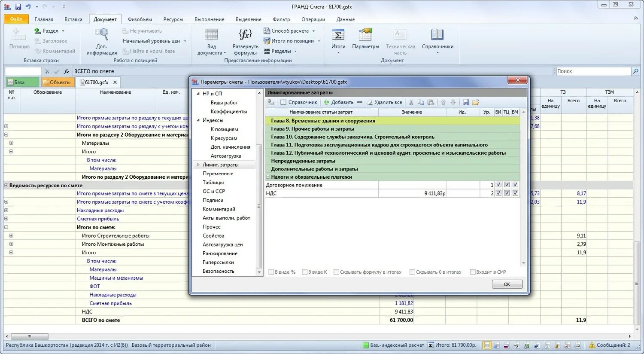Open Параметры ribbon button
The image size is (644, 354).
(365, 39)
